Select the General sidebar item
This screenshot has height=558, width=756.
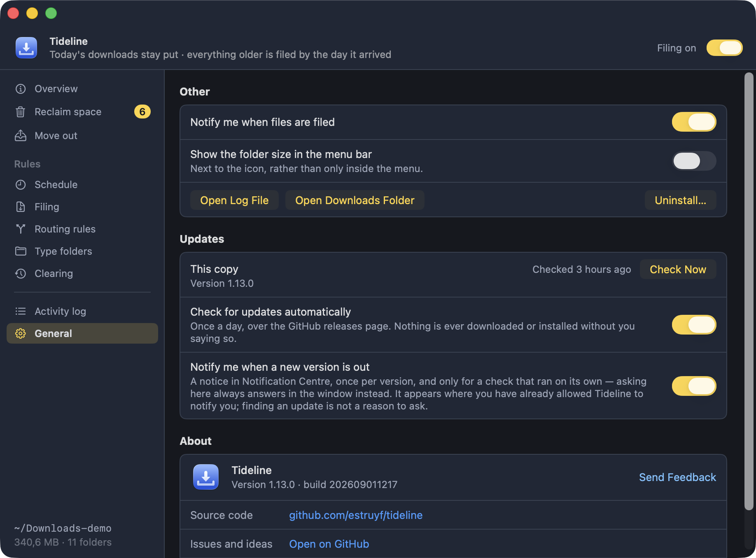pyautogui.click(x=82, y=333)
